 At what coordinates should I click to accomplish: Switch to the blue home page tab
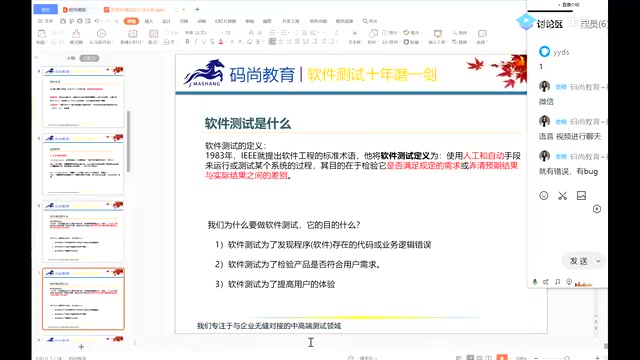tap(45, 9)
